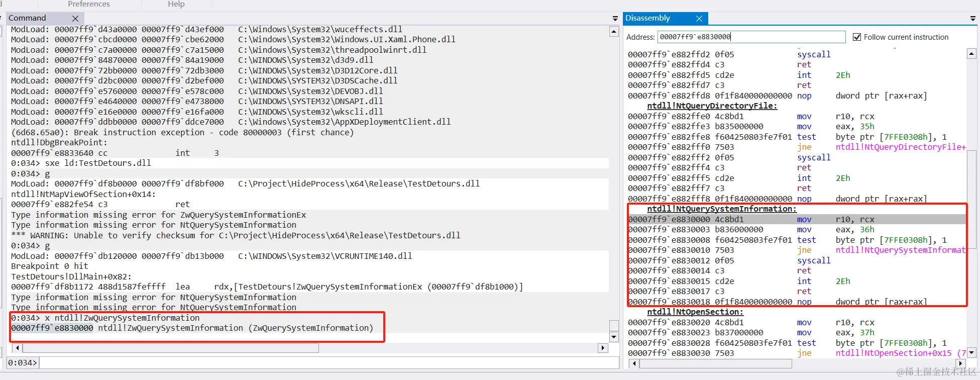Screen dimensions: 980x380
Task: Click ModLoad line for wkscli.dll
Action: (x=197, y=112)
